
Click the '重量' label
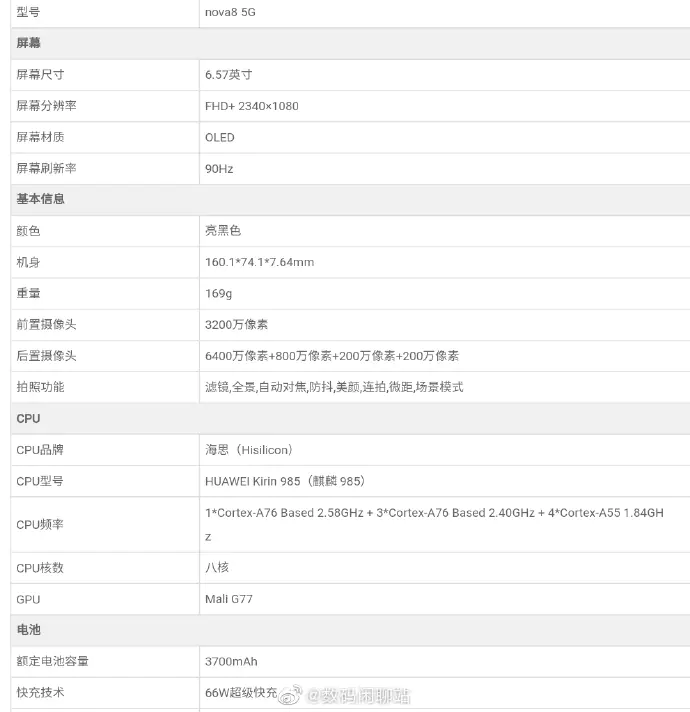28,293
